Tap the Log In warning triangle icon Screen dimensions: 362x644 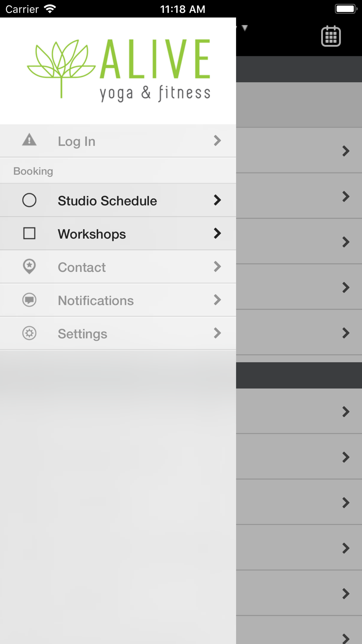pyautogui.click(x=29, y=140)
